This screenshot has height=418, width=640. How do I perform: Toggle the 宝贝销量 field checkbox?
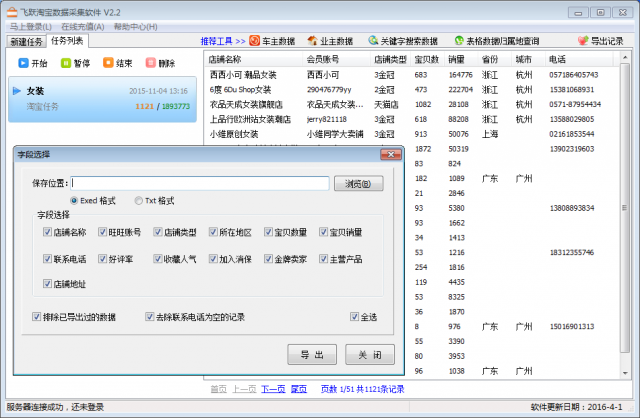tap(324, 232)
